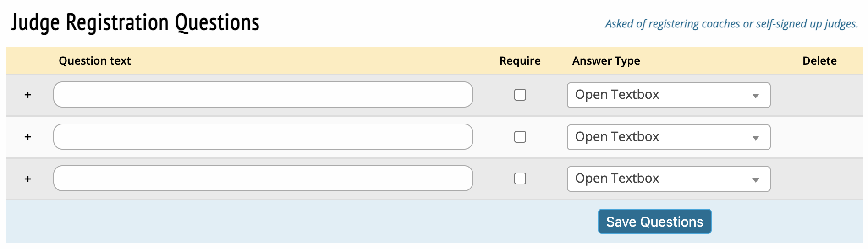Click the Question text column header
The image size is (868, 249).
pos(95,61)
